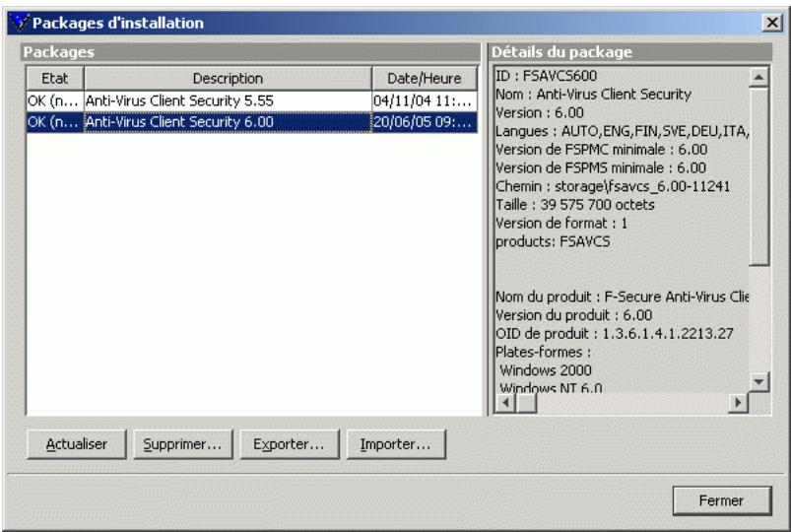Click the OK state cell of version 5.55
This screenshot has width=791, height=532.
click(x=55, y=100)
